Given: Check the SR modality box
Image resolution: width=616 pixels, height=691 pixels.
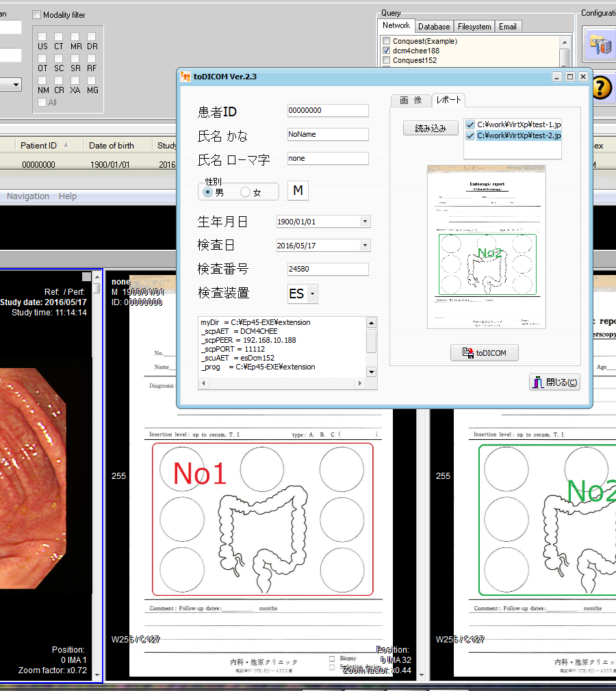Looking at the screenshot, I should coord(75,59).
